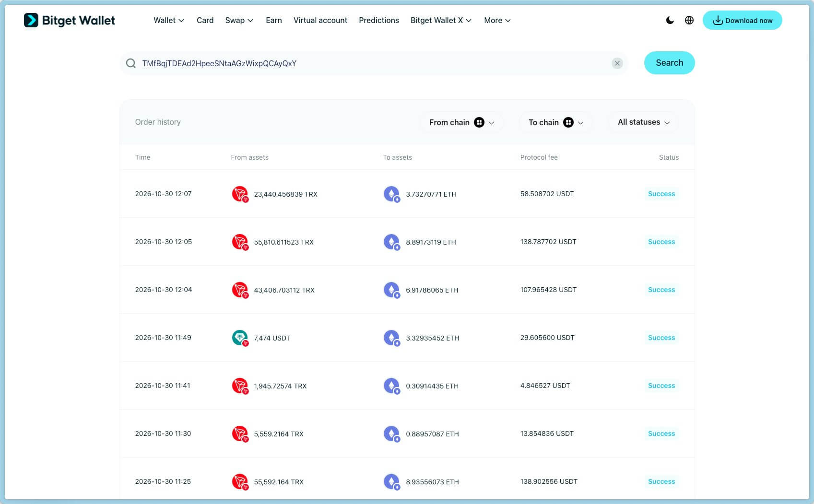
Task: Clear the search field with X icon
Action: tap(617, 63)
